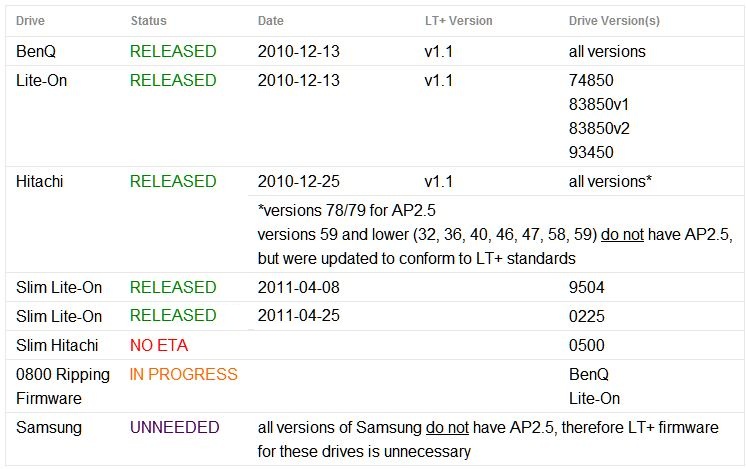The image size is (746, 469).
Task: Click the 0225 drive version
Action: (587, 315)
